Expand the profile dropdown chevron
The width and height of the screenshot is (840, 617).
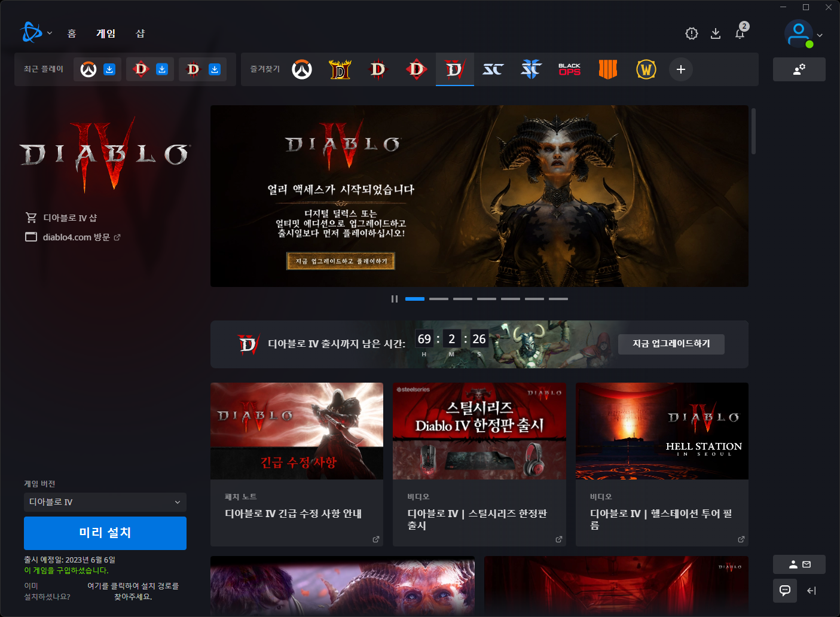click(820, 35)
